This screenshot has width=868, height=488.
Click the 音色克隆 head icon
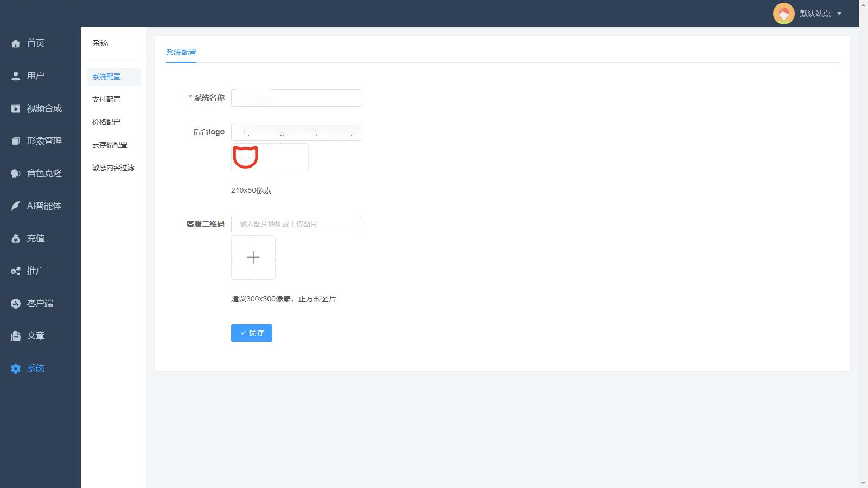16,174
